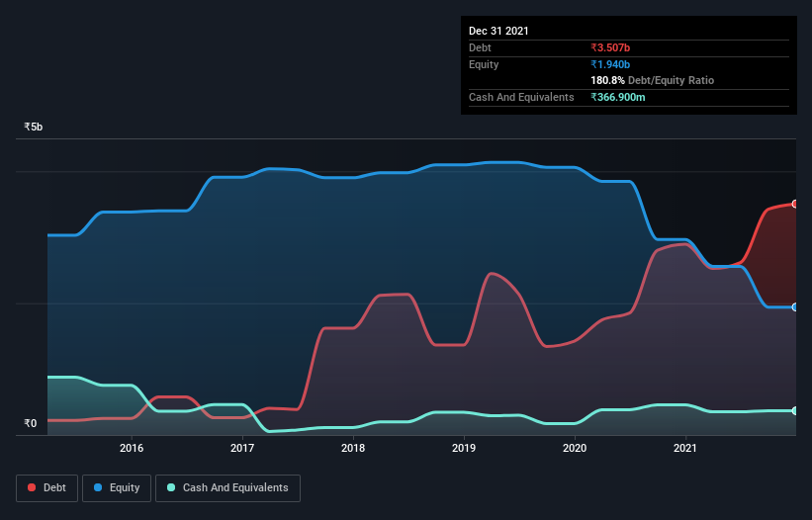The width and height of the screenshot is (812, 520).
Task: Click Cash And Equivalents label in tooltip
Action: tap(521, 97)
